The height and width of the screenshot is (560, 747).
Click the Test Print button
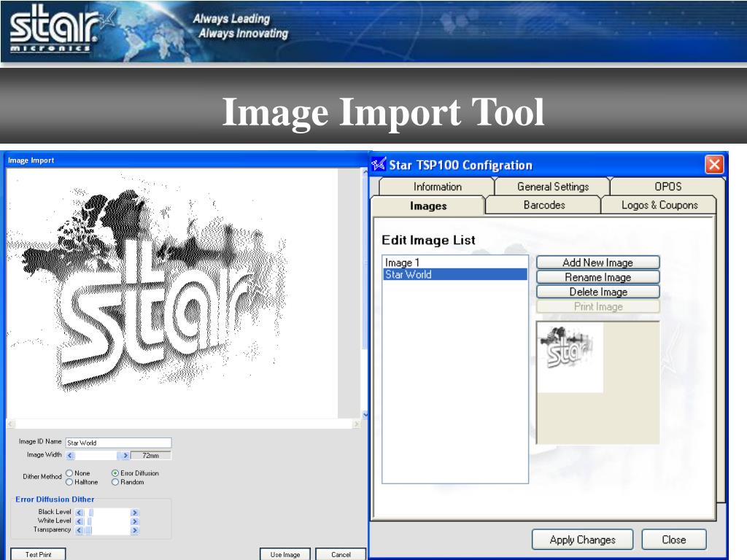(38, 554)
